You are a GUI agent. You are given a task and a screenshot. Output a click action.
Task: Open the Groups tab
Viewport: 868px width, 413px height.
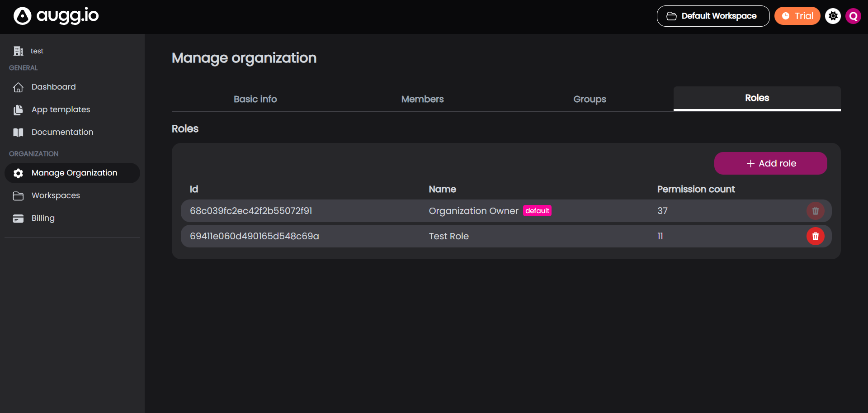coord(590,99)
